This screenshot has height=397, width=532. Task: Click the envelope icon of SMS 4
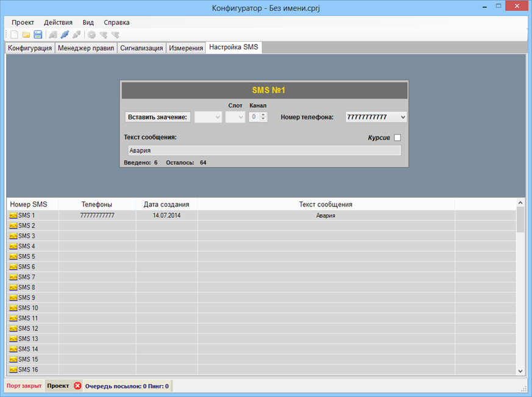[13, 247]
